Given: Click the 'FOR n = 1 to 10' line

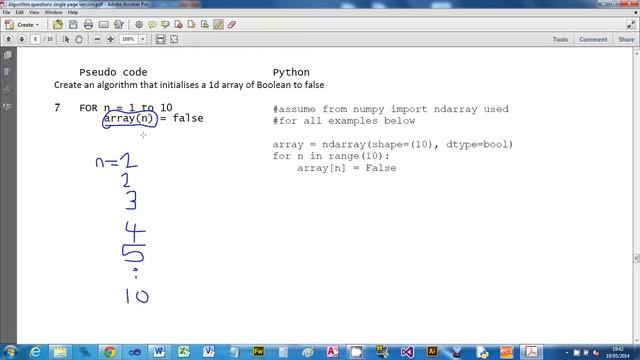Looking at the screenshot, I should click(126, 108).
